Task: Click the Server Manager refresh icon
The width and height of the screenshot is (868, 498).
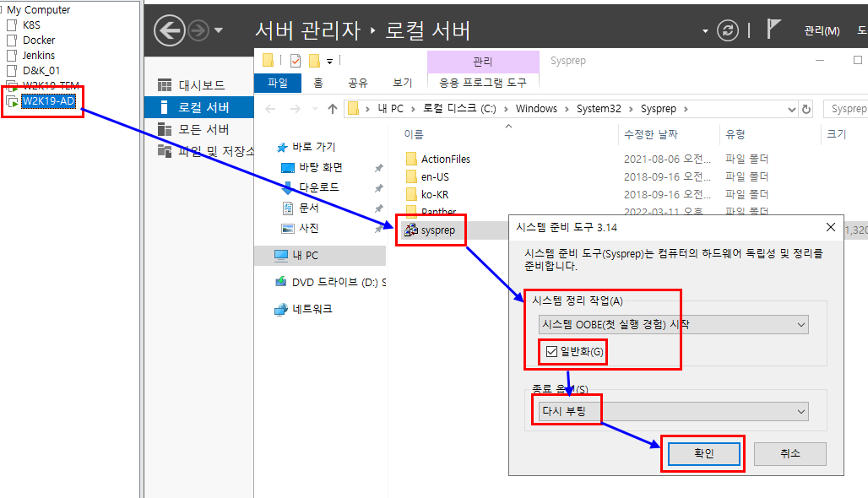Action: click(727, 30)
